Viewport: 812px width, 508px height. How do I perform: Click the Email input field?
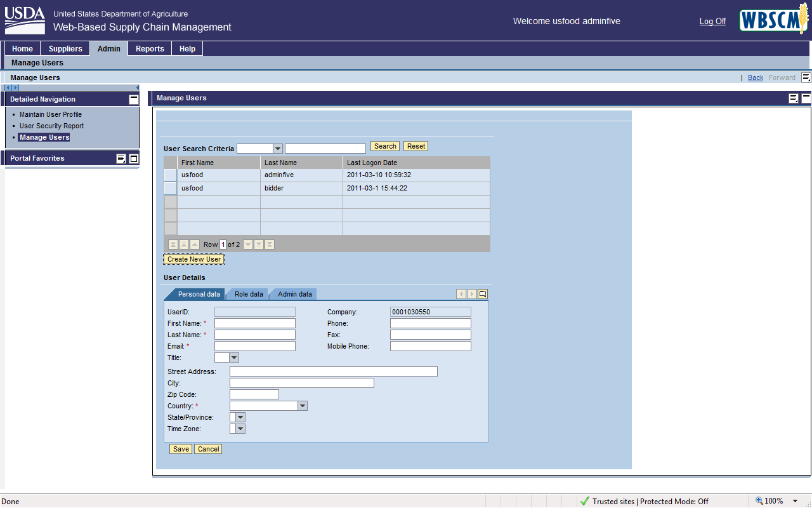pos(254,346)
